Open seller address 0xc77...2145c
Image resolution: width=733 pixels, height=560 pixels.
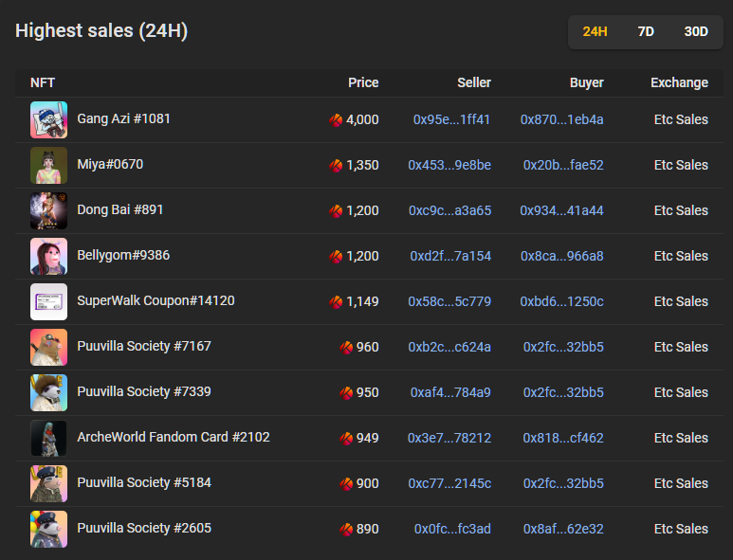click(x=449, y=483)
